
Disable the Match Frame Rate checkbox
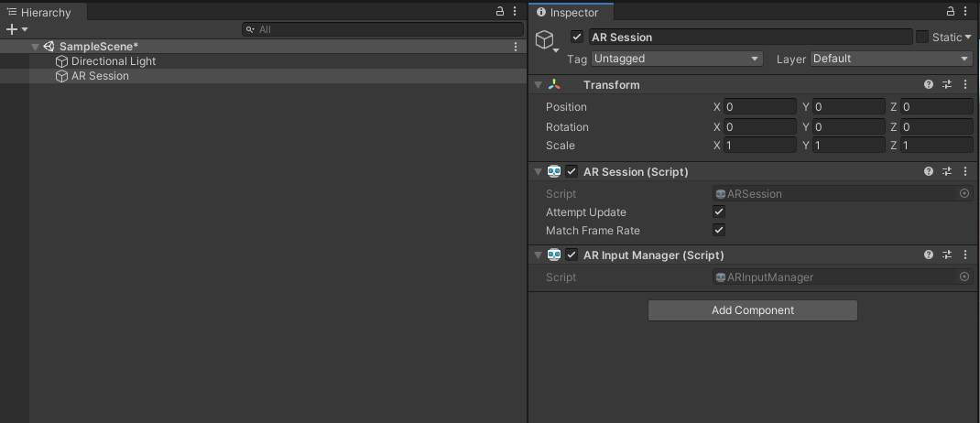(x=719, y=231)
